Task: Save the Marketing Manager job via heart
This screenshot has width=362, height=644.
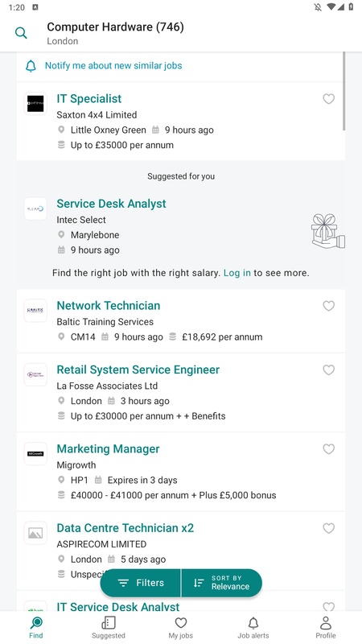Action: pos(329,449)
